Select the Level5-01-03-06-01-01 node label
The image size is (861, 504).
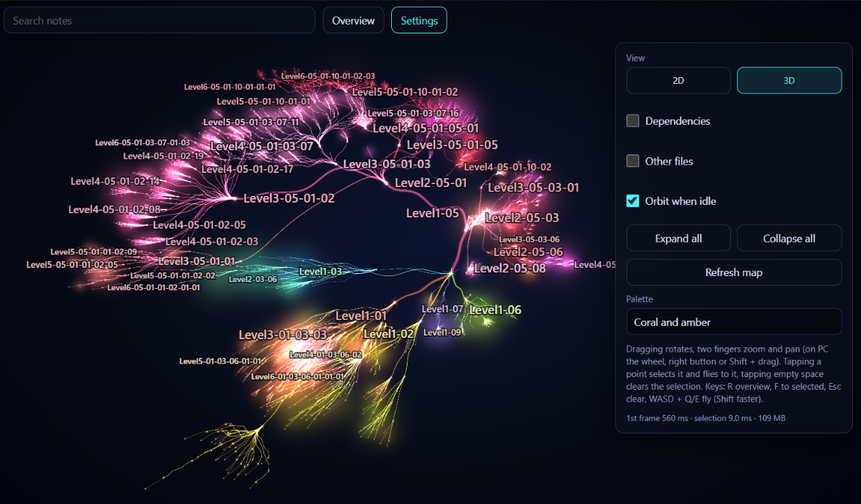[220, 361]
